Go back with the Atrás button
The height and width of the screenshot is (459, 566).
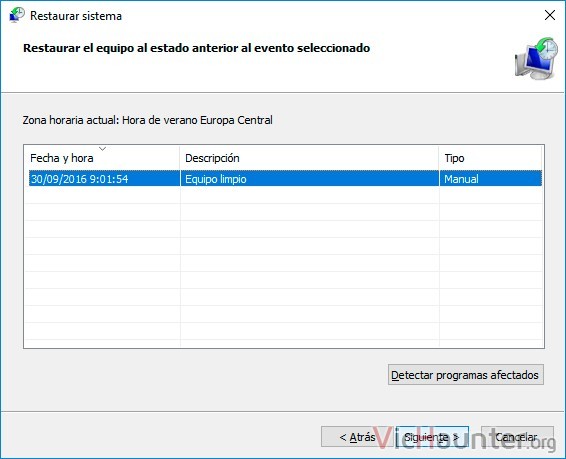tap(357, 437)
